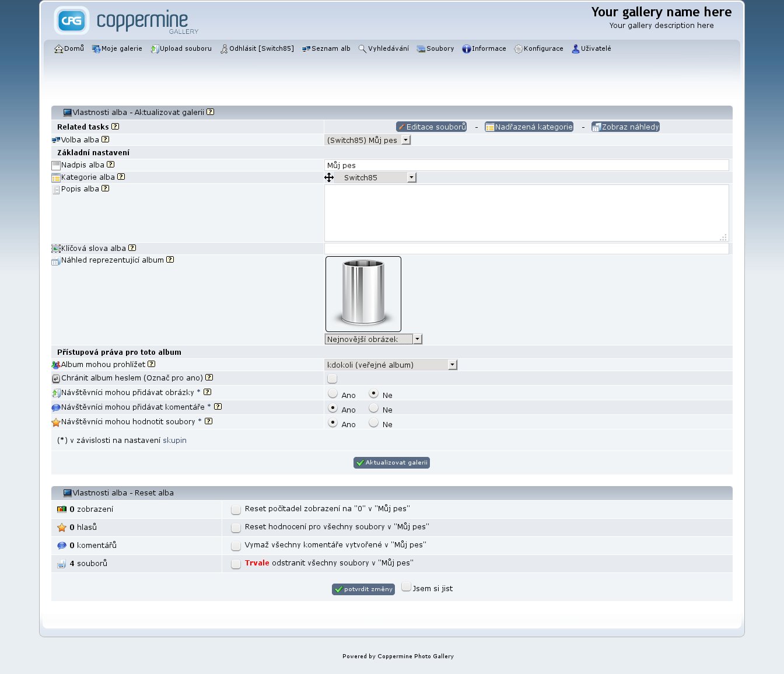Image resolution: width=784 pixels, height=674 pixels.
Task: Click the move icon beside Switch85 category
Action: coord(329,177)
